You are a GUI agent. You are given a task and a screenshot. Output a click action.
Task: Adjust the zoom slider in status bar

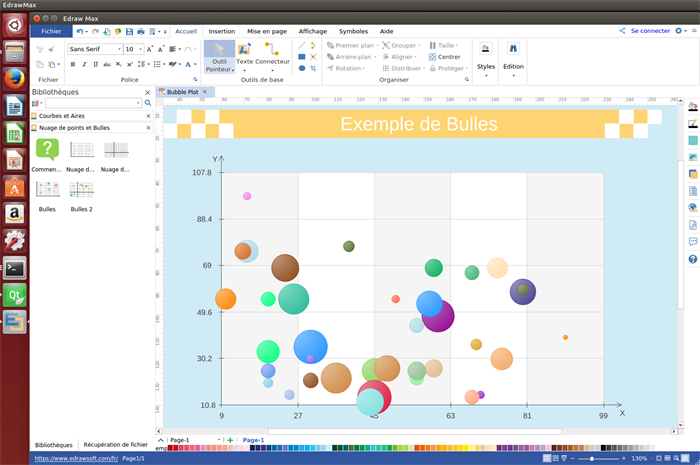pyautogui.click(x=593, y=458)
